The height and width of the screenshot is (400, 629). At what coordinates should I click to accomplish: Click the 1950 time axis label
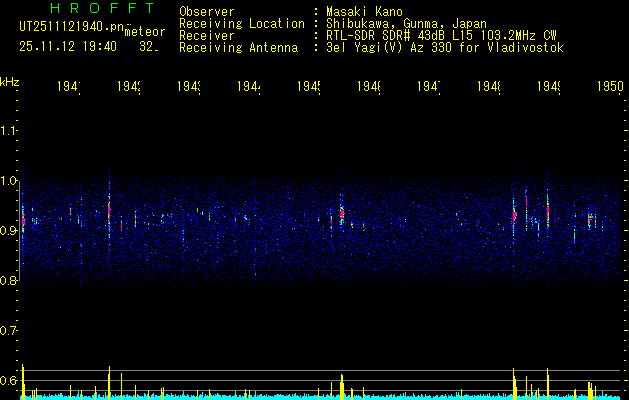pyautogui.click(x=610, y=86)
